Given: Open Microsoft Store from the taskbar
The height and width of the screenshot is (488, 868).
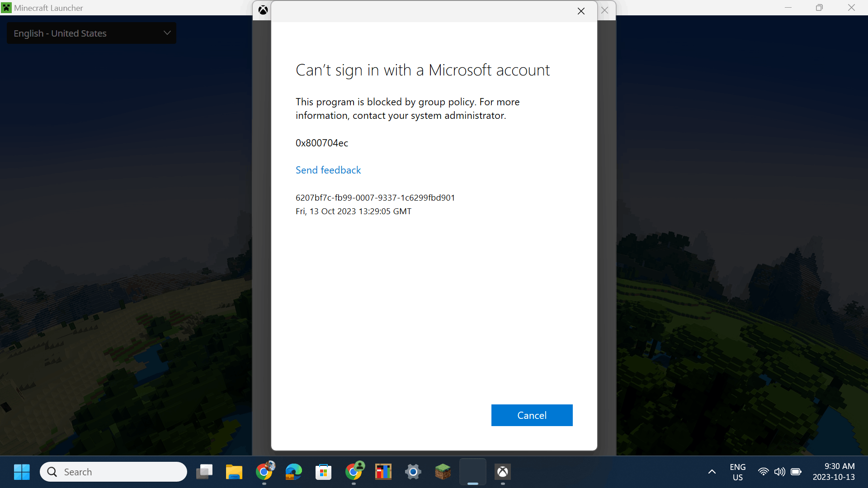Looking at the screenshot, I should click(324, 472).
